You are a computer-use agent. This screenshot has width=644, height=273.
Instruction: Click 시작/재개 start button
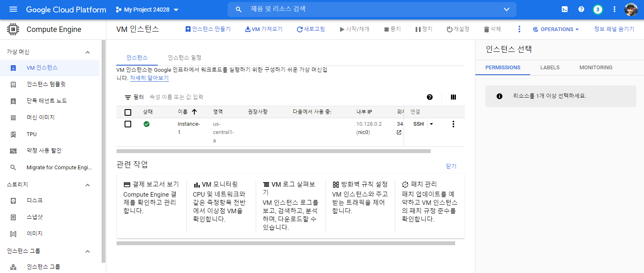click(355, 29)
